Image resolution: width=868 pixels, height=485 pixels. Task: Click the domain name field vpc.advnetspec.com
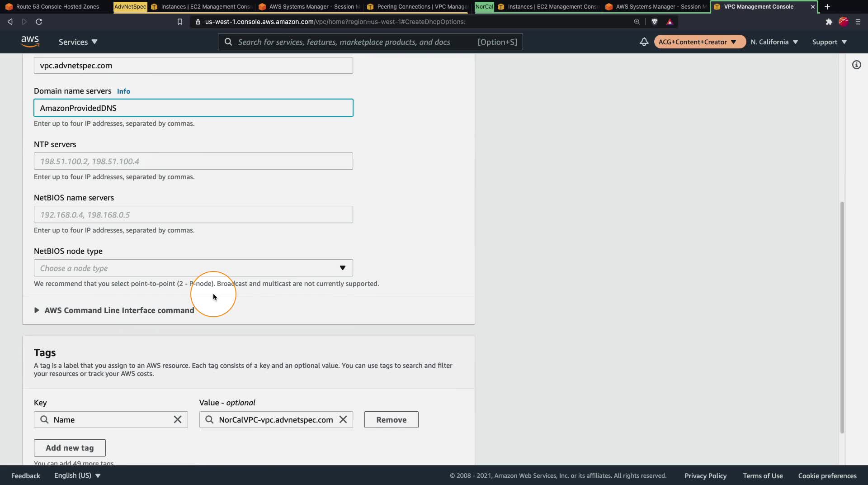click(x=193, y=66)
